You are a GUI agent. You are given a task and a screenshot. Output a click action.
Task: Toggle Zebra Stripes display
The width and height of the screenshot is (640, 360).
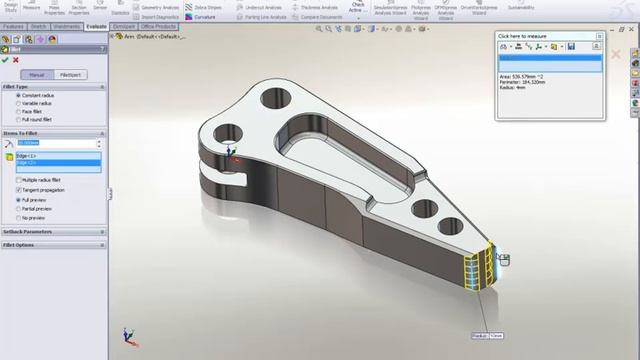[x=203, y=7]
